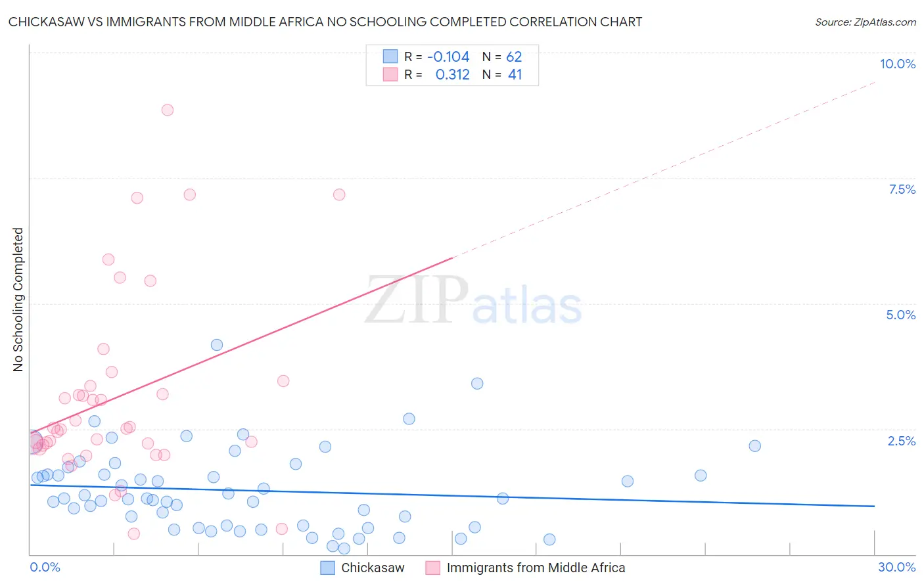
Task: Click the 0.0% x-axis label
Action: pyautogui.click(x=45, y=567)
